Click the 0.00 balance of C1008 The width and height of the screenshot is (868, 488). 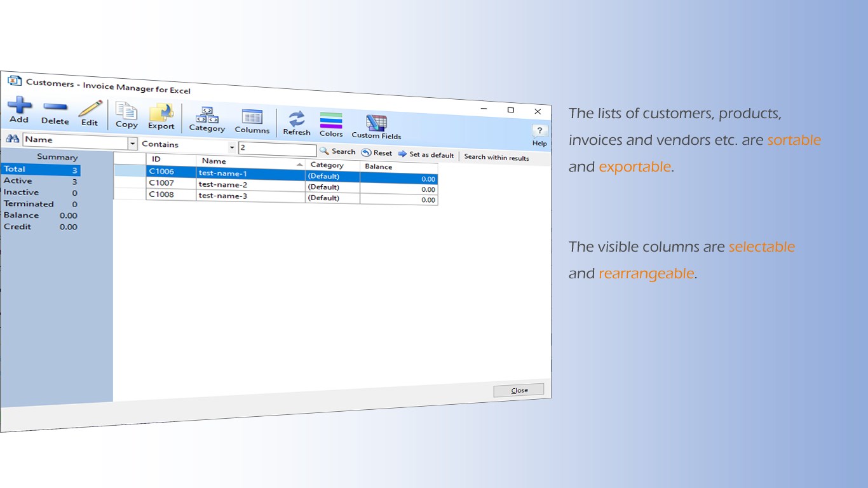(x=399, y=200)
